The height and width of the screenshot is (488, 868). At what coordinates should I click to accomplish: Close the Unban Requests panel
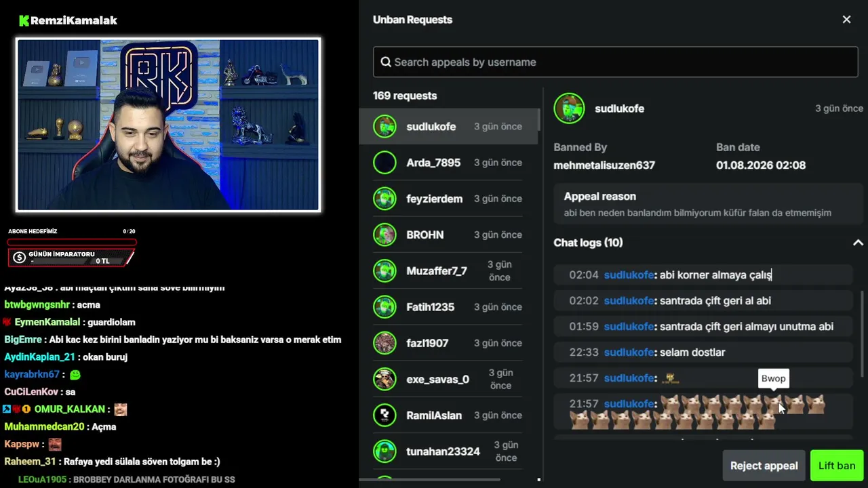coord(846,20)
